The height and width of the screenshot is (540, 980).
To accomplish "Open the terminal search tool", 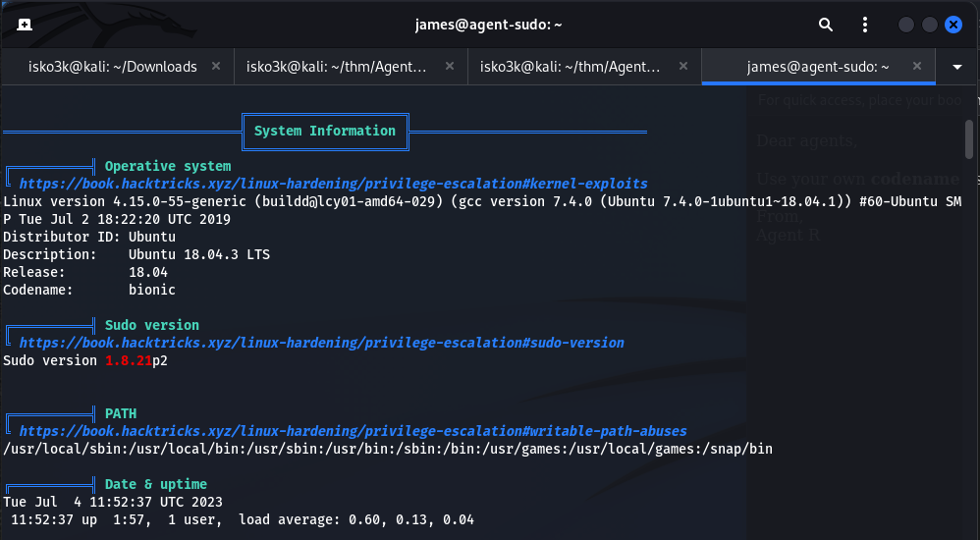I will coord(826,25).
